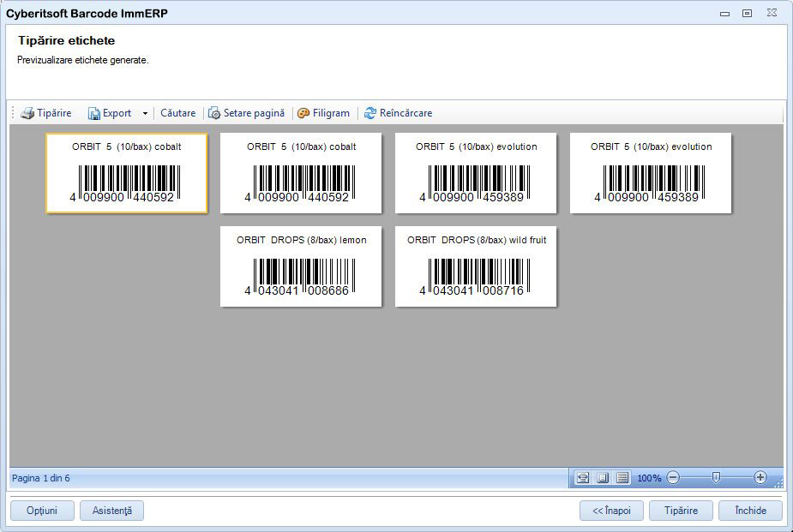
Task: Click Căutare in the toolbar
Action: pos(177,113)
